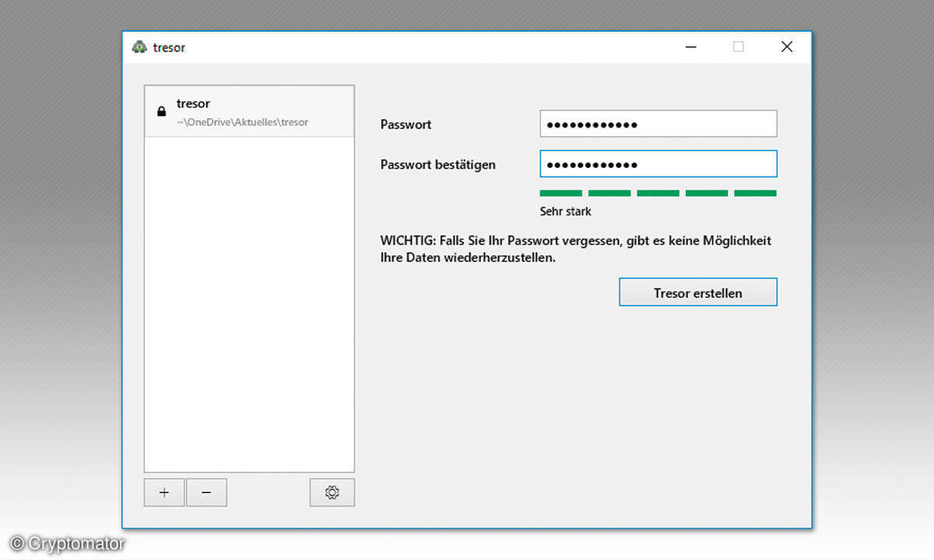The image size is (934, 560).
Task: Click the Tresor erstellen button
Action: pos(698,292)
